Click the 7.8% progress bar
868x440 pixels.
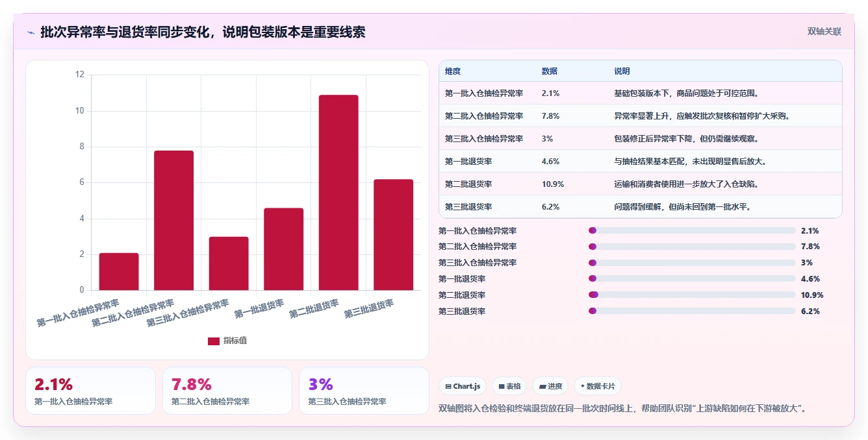(692, 247)
